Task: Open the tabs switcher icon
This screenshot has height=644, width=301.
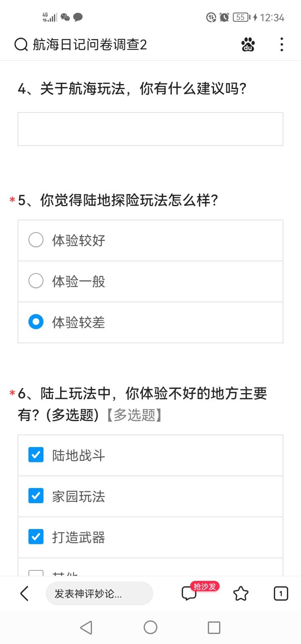Action: (281, 593)
